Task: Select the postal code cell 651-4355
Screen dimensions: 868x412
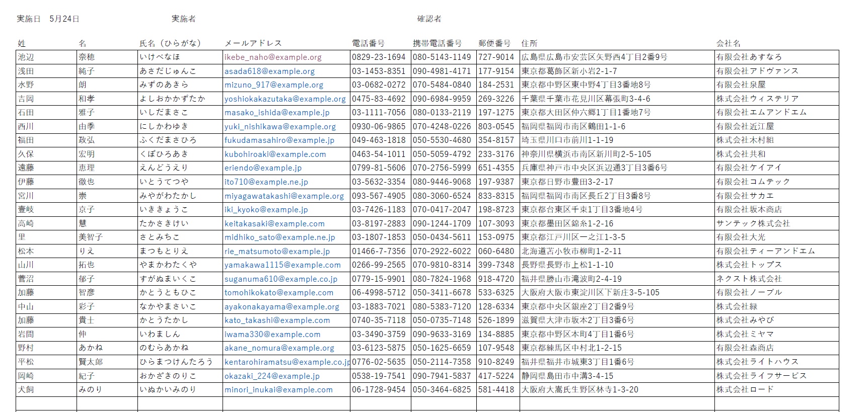Action: pos(496,168)
